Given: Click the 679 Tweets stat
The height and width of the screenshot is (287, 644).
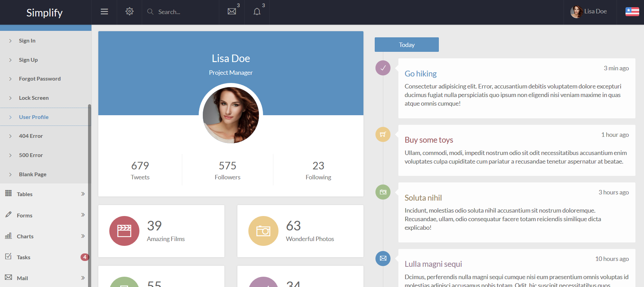Looking at the screenshot, I should pyautogui.click(x=140, y=170).
